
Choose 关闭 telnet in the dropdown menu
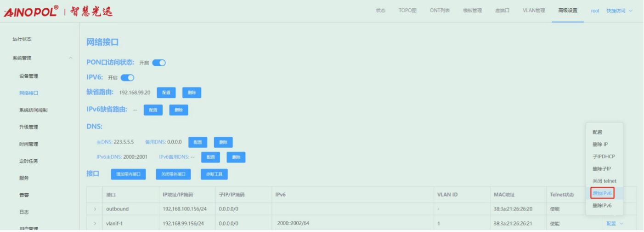point(604,181)
